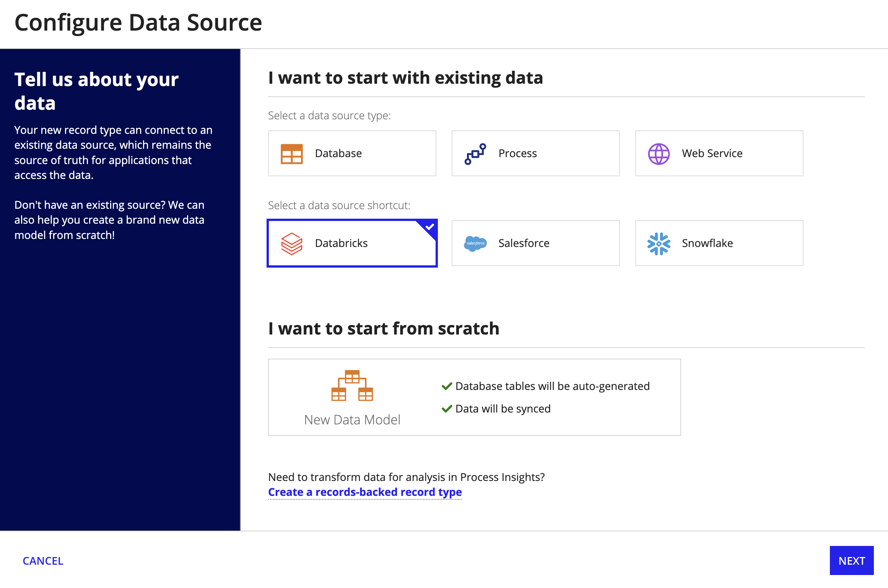Click 'Data will be synced' text
The image size is (888, 588).
503,409
